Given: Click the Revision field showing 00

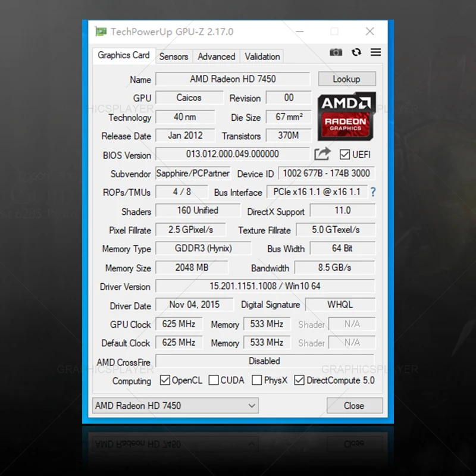Looking at the screenshot, I should 289,98.
